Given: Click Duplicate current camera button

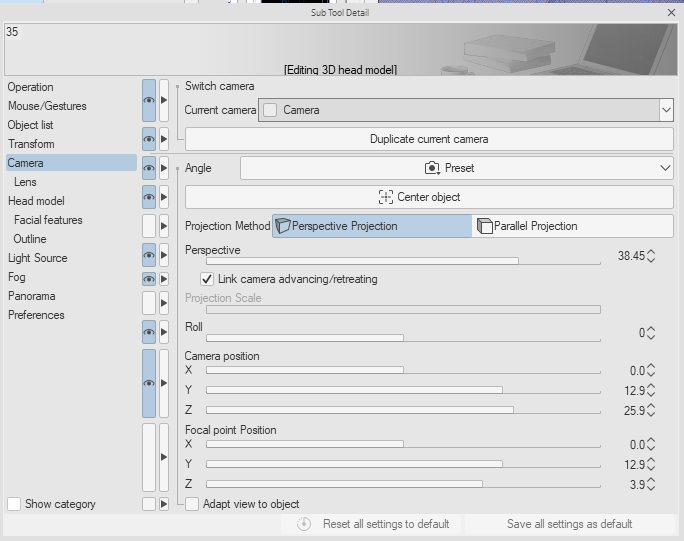Looking at the screenshot, I should pos(429,139).
